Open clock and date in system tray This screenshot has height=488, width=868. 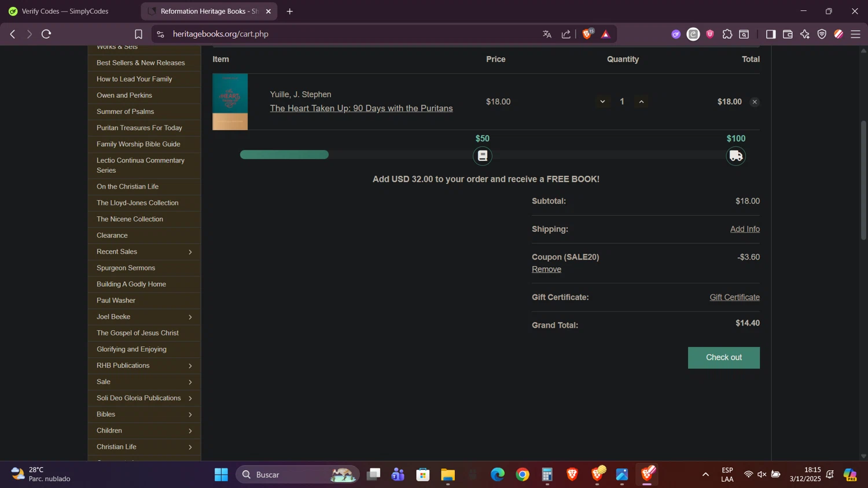[805, 475]
